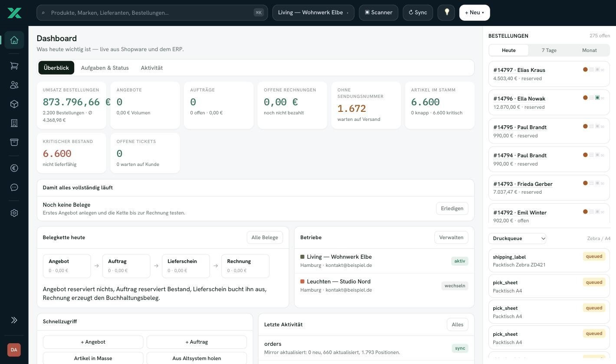Click the Alles button in Letzte Aktivität

(x=457, y=325)
